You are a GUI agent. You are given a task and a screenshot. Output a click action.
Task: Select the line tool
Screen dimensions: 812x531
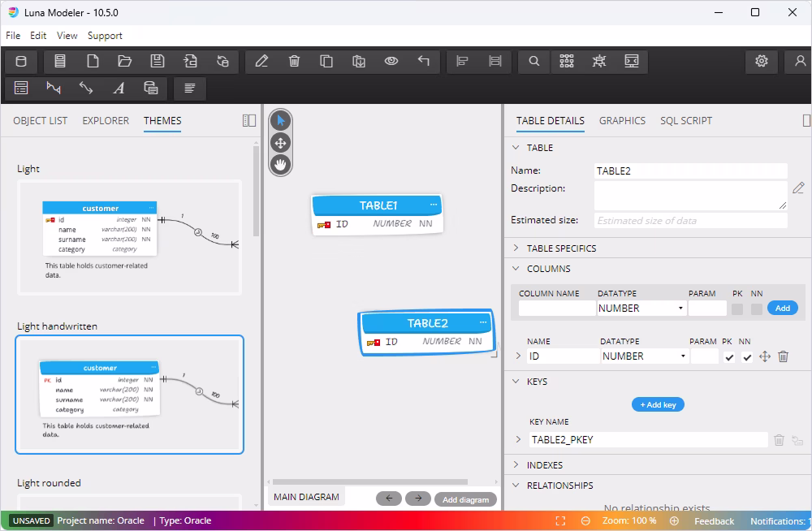click(86, 88)
